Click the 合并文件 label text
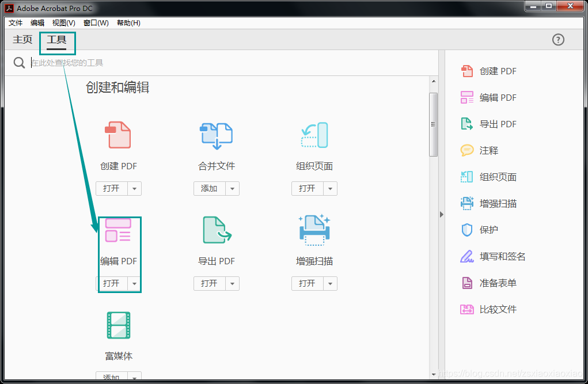Image resolution: width=588 pixels, height=384 pixels. click(217, 166)
